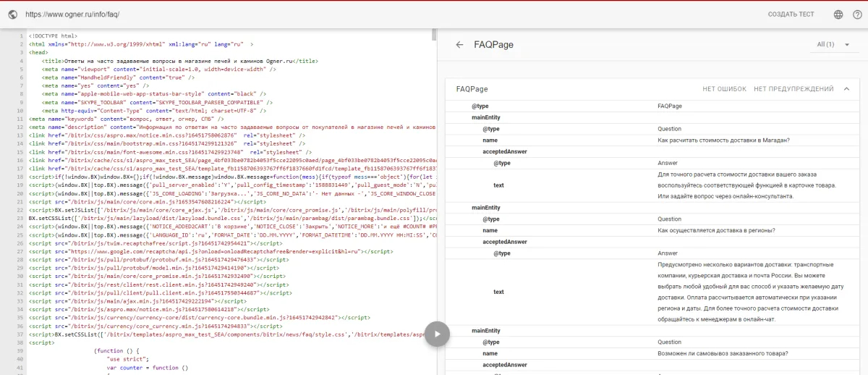Select the Magadan delivery cost question row
Screen dimensions: 868x375
[x=723, y=140]
